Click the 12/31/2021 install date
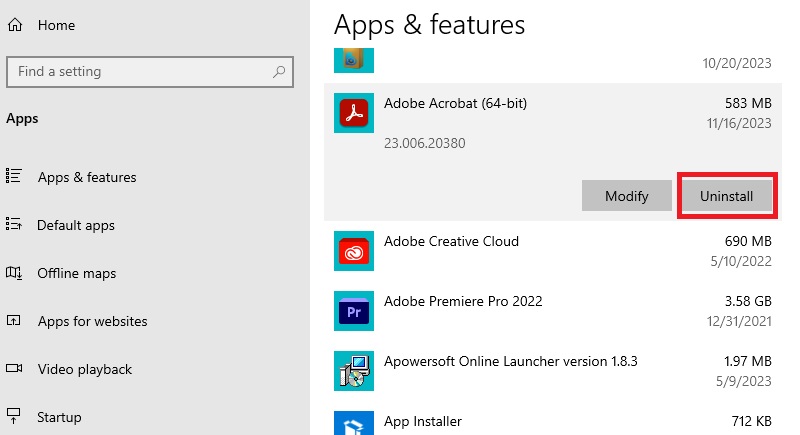The height and width of the screenshot is (435, 800). click(739, 321)
